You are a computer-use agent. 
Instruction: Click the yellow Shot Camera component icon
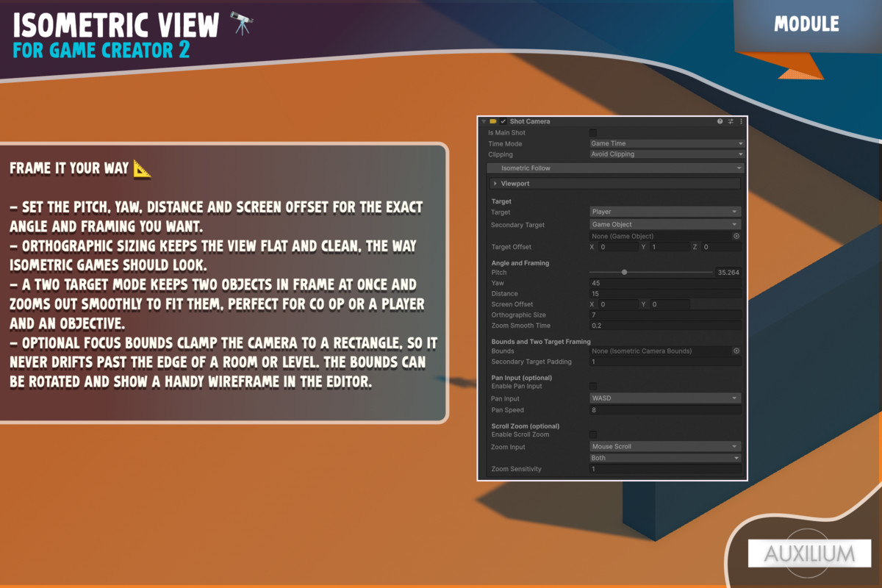click(x=493, y=121)
